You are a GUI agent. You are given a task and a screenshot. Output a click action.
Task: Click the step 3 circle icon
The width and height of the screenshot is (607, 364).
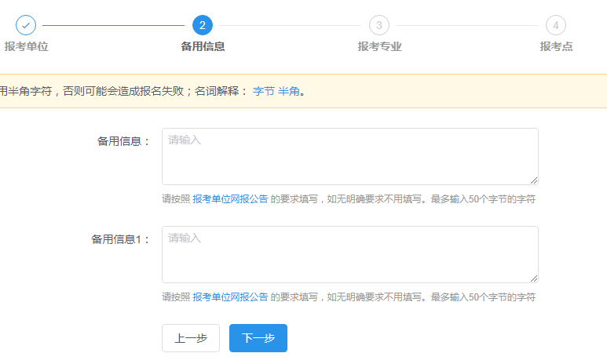379,25
